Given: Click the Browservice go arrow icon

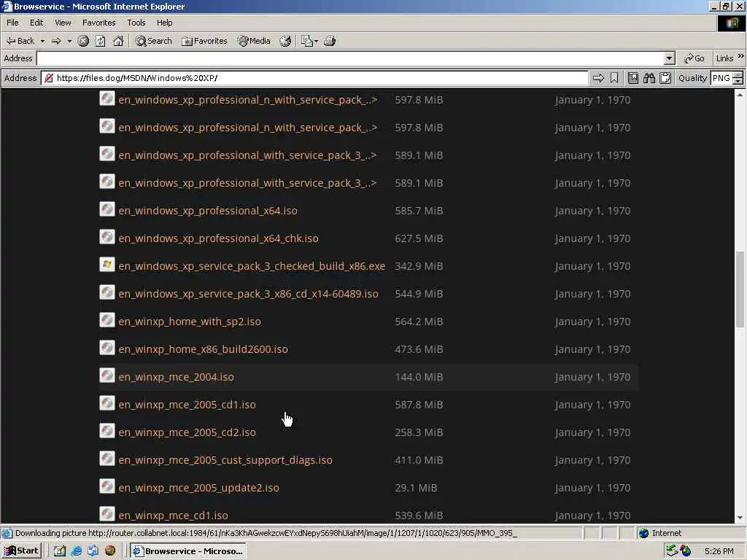Looking at the screenshot, I should tap(598, 78).
